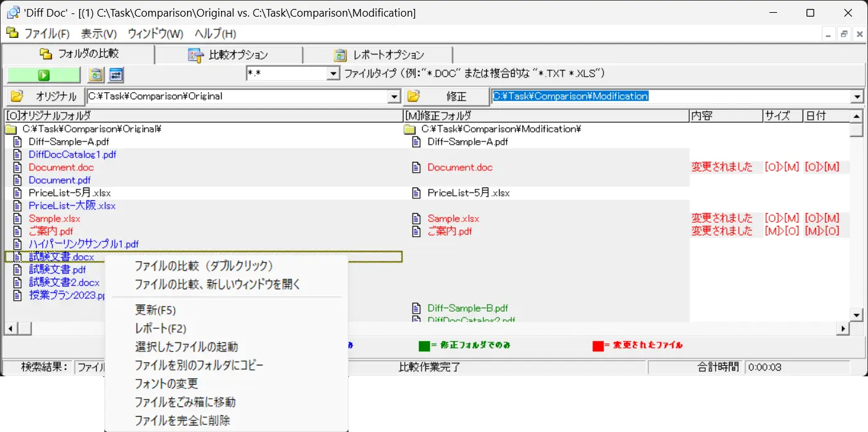This screenshot has width=868, height=432.
Task: Choose 選択したファイルの起動
Action: [x=226, y=347]
